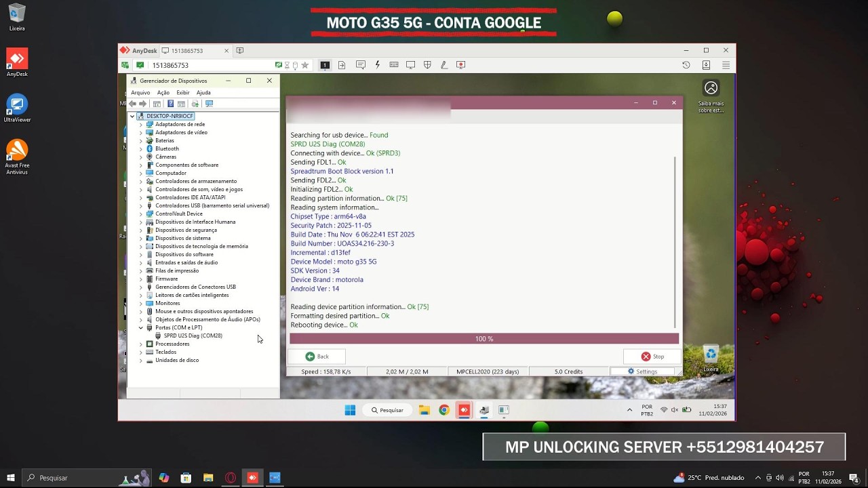This screenshot has height=488, width=868.
Task: Open Settings in unlock tool status bar
Action: coord(642,371)
